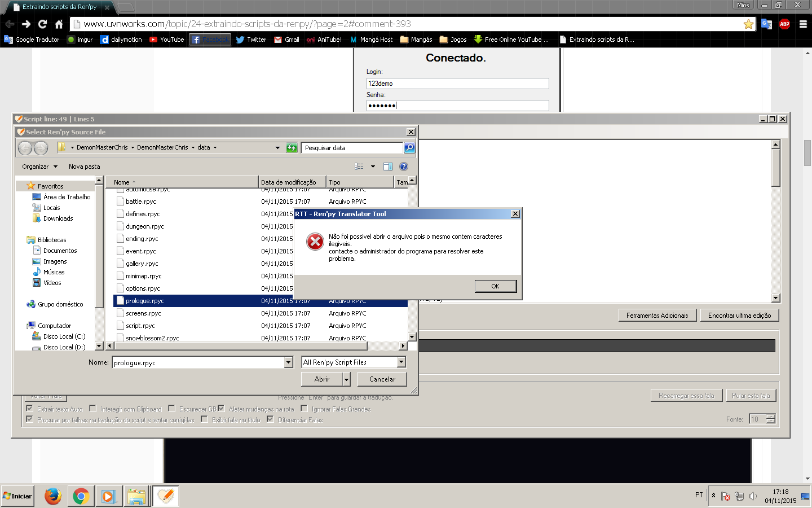This screenshot has width=812, height=508.
Task: Switch to Extraindo scripts da Ren'py tab
Action: 59,7
